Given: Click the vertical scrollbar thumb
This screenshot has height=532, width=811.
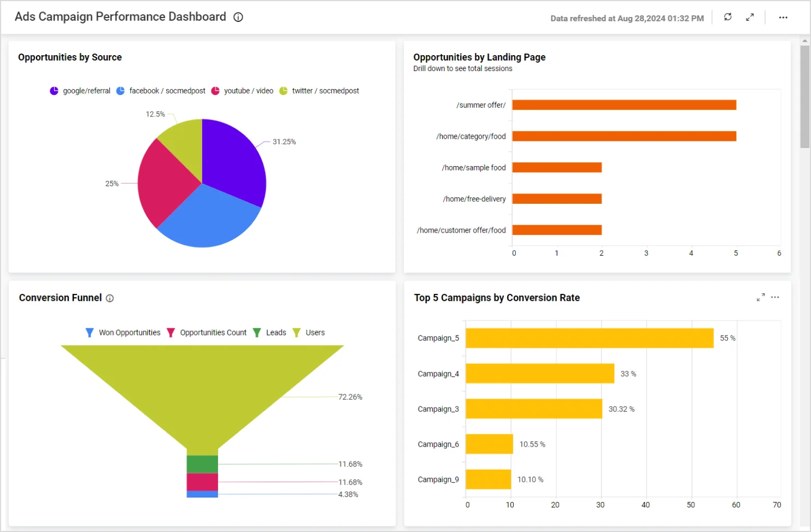Looking at the screenshot, I should point(804,97).
